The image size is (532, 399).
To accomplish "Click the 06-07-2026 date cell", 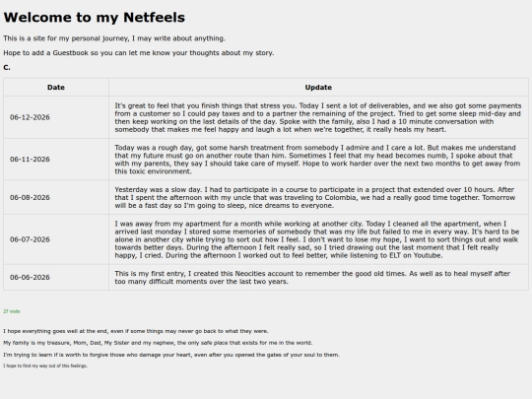I will point(56,239).
